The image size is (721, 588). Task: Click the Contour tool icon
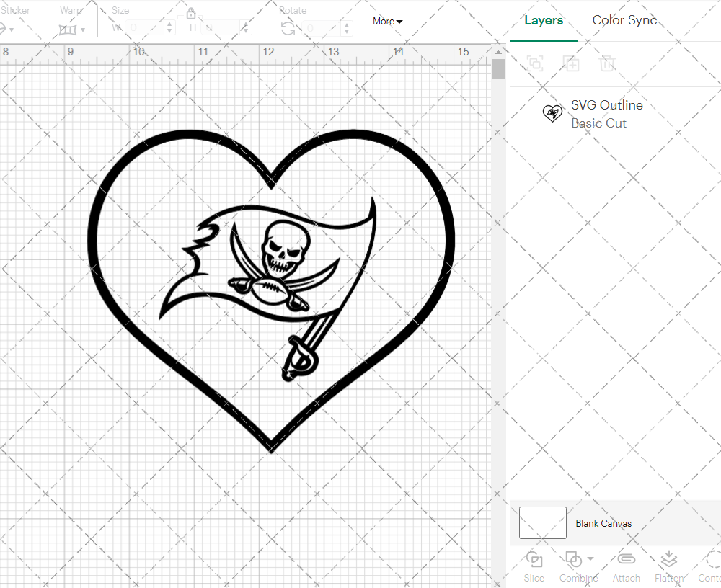click(712, 560)
